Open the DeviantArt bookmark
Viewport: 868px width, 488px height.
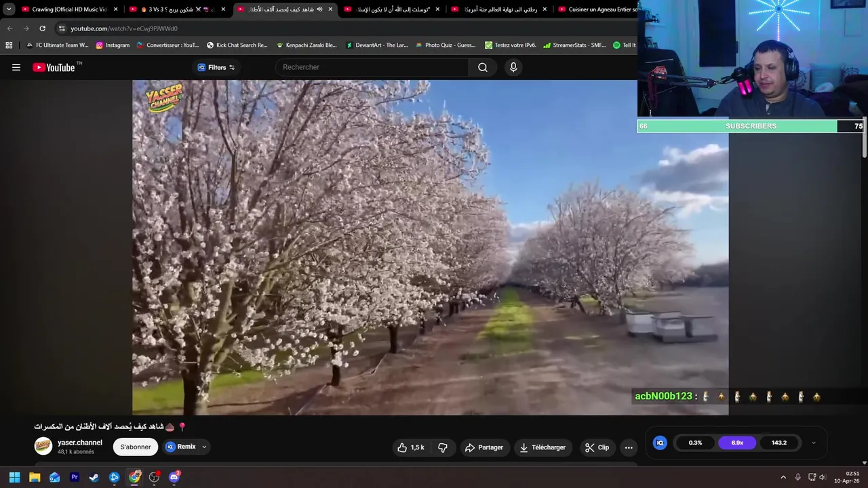pos(377,45)
